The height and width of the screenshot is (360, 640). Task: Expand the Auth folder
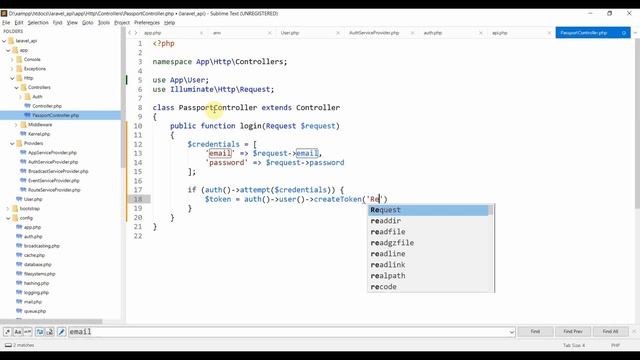(20, 97)
